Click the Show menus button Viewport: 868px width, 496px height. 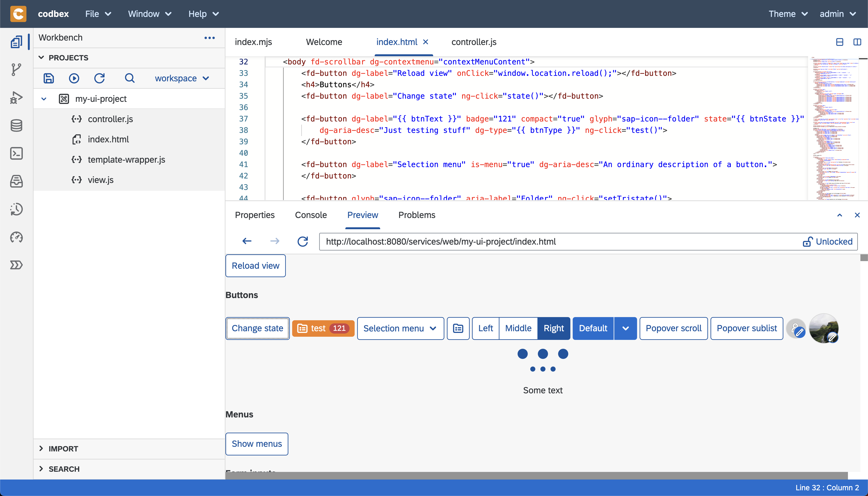(x=256, y=443)
